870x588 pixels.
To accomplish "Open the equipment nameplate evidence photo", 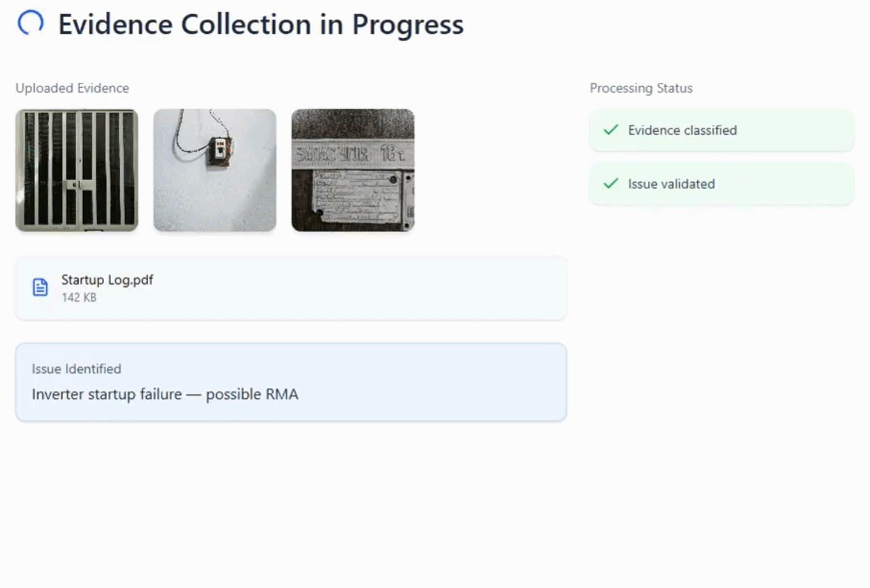I will (353, 170).
